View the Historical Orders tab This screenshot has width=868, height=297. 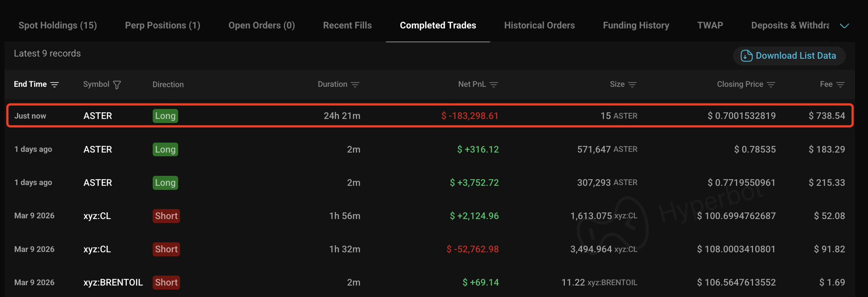pyautogui.click(x=539, y=25)
